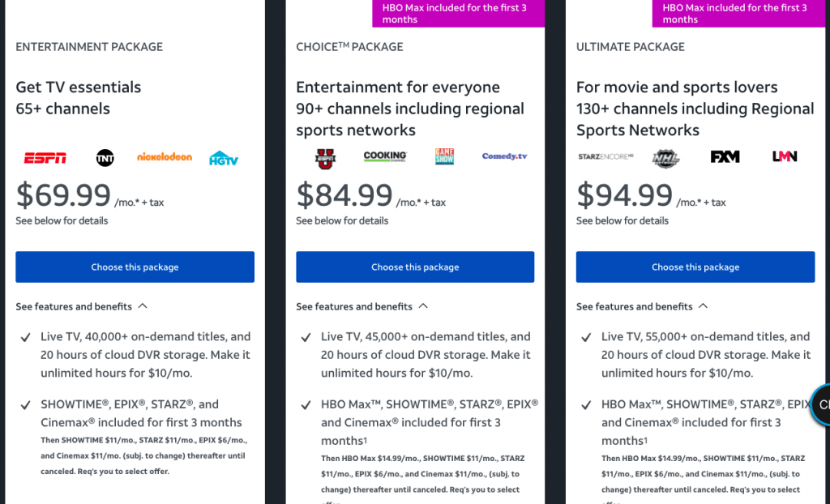Click the Cooking Channel logo
This screenshot has height=504, width=830.
(385, 156)
